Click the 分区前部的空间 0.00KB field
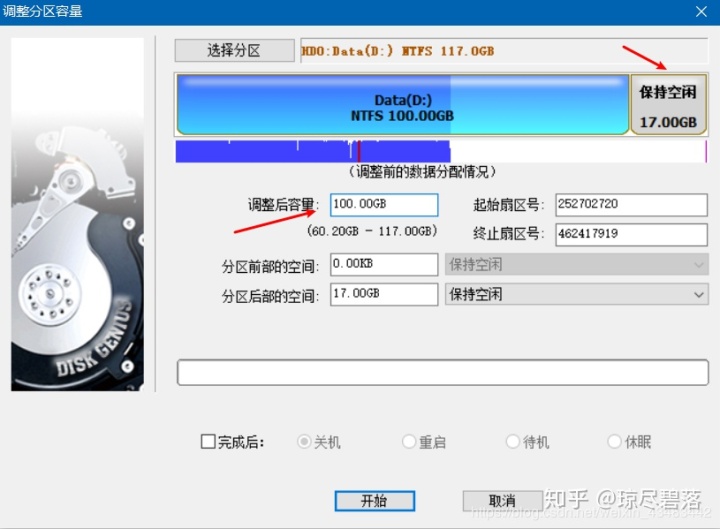 point(384,264)
